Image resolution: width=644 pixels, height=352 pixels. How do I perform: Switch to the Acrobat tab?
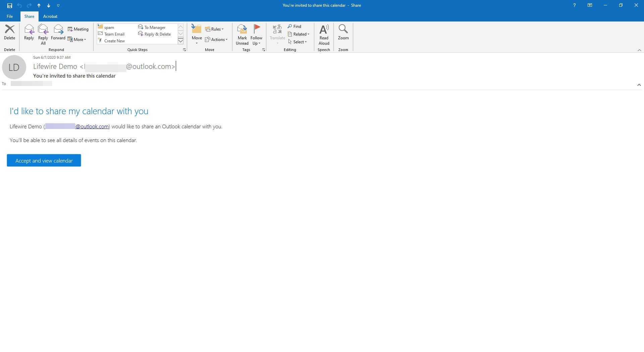pyautogui.click(x=50, y=16)
